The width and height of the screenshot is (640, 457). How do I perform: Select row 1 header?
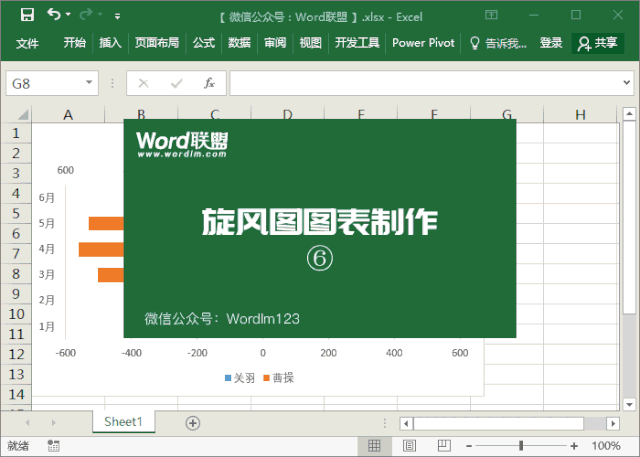(16, 133)
